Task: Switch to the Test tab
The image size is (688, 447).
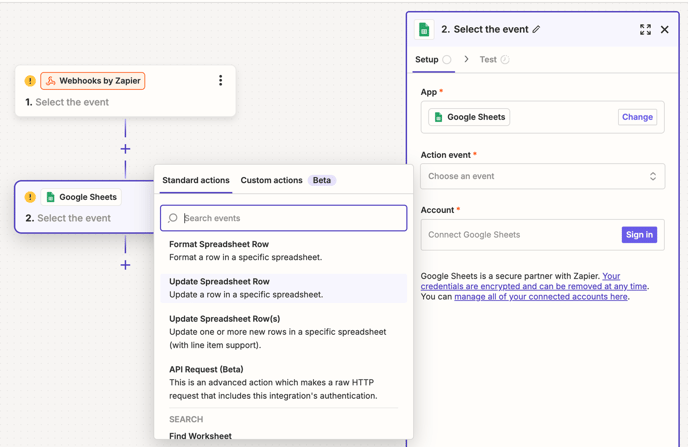Action: (494, 60)
